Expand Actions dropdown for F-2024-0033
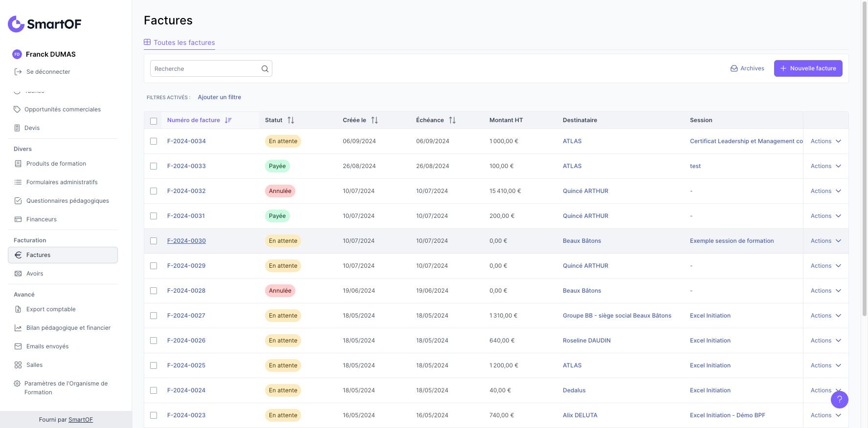The height and width of the screenshot is (428, 868). [x=825, y=166]
